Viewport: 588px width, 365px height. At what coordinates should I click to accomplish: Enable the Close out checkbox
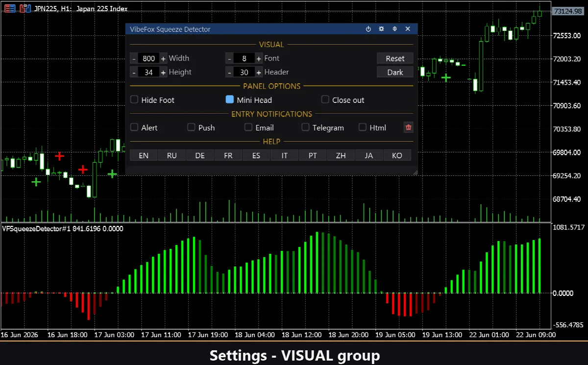tap(325, 99)
